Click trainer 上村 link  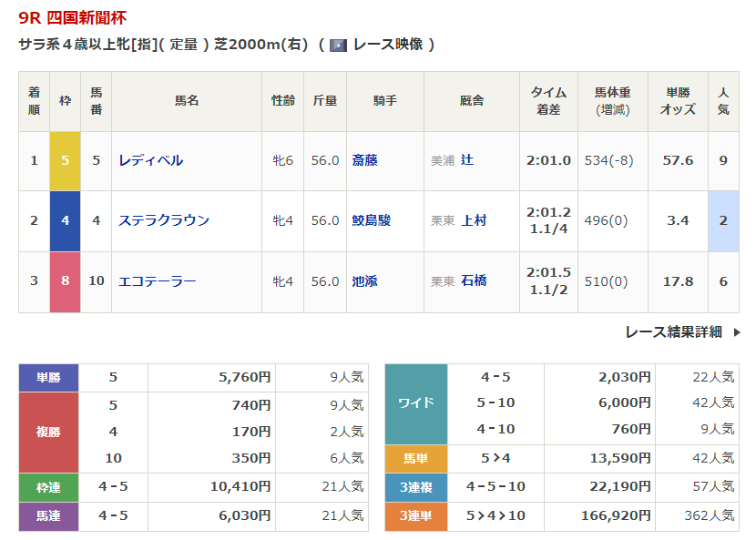[474, 220]
